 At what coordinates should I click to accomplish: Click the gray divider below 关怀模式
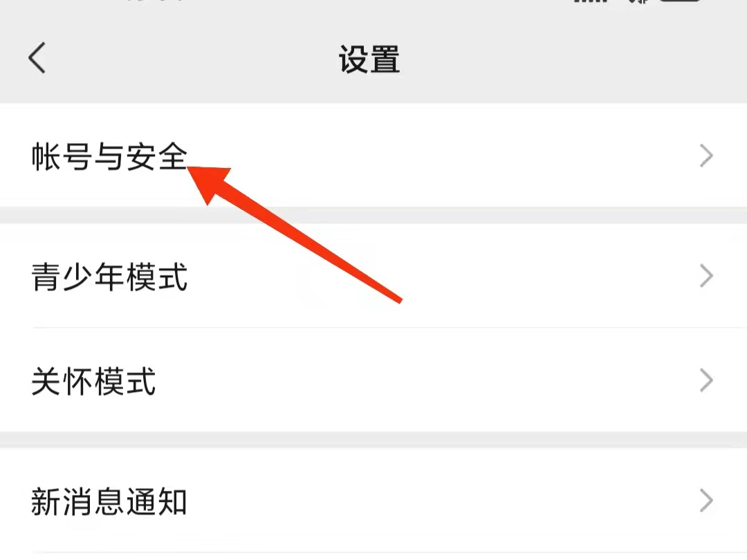373,440
